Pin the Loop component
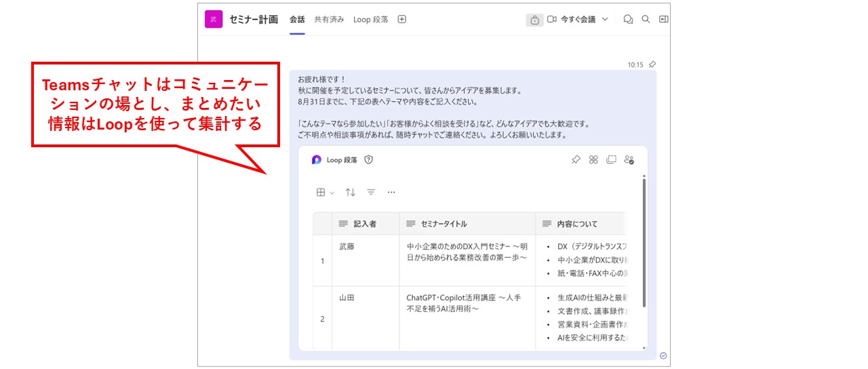The image size is (868, 369). tap(576, 160)
